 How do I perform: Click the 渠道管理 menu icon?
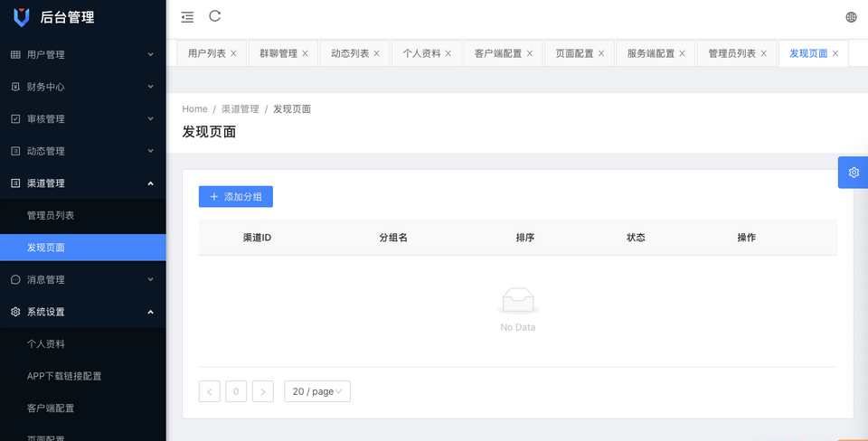point(15,183)
